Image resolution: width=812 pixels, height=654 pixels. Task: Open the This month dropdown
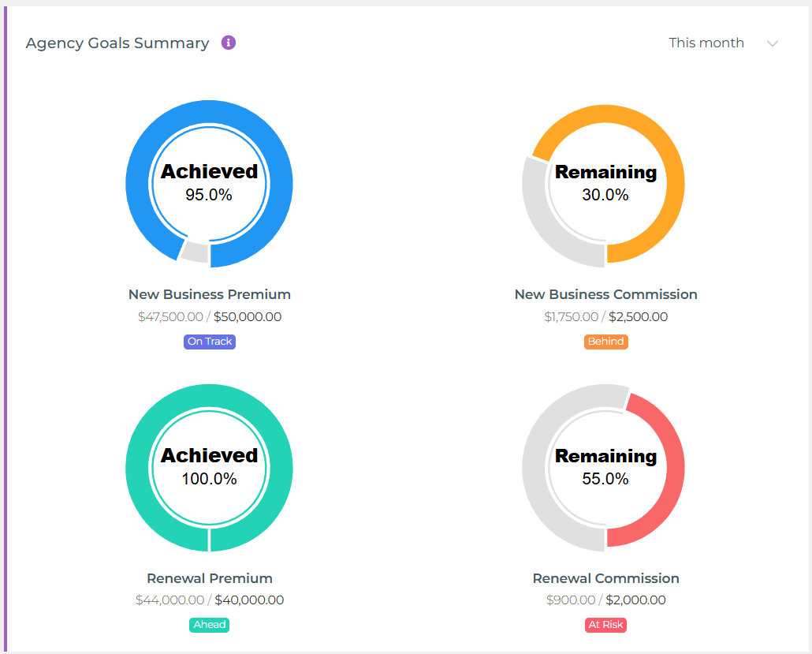(x=706, y=43)
